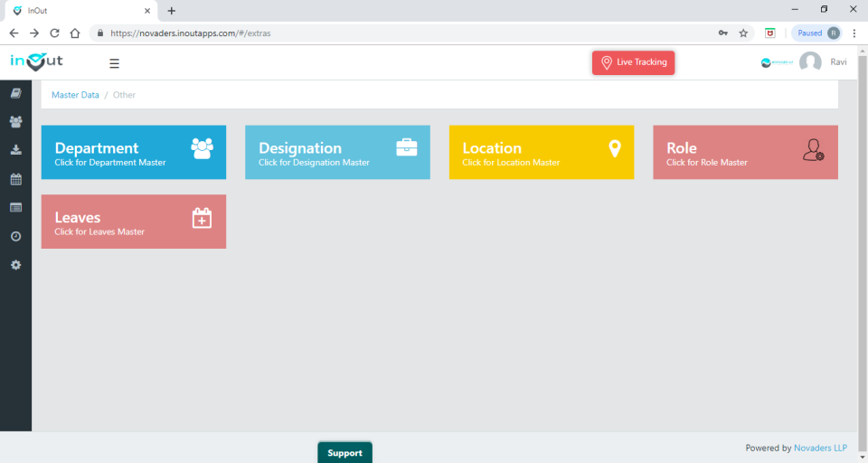Click the Ravi username text
The image size is (868, 463).
point(838,62)
